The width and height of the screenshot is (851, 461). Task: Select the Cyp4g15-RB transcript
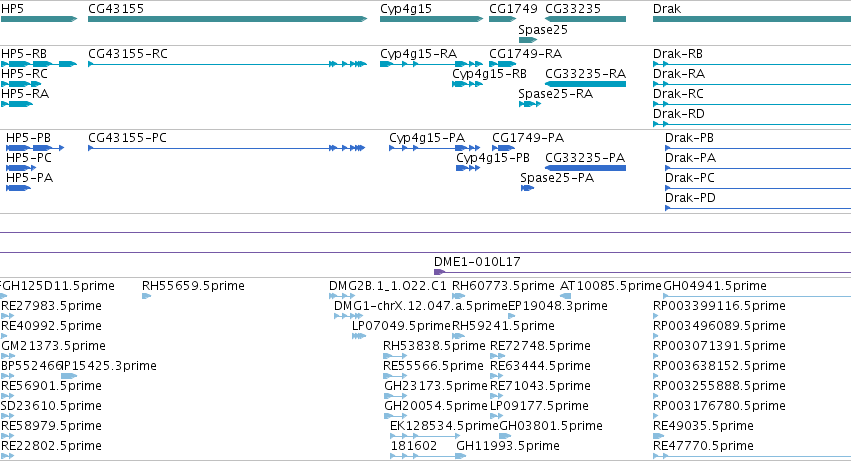(x=467, y=84)
